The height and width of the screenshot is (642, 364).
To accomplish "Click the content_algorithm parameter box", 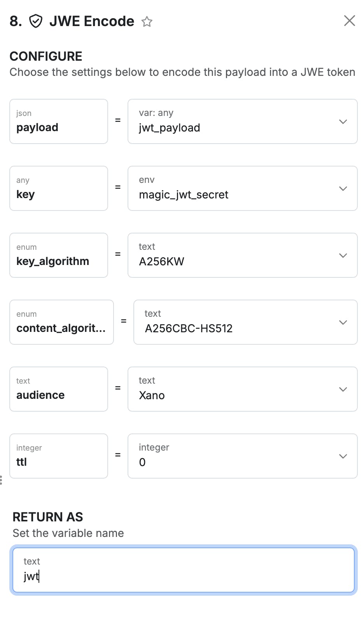I will [61, 322].
